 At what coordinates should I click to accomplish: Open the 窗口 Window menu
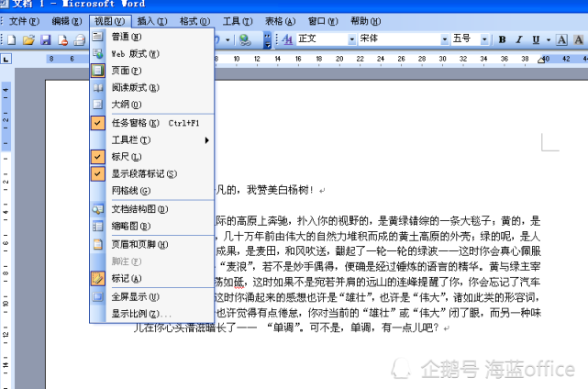coord(323,21)
